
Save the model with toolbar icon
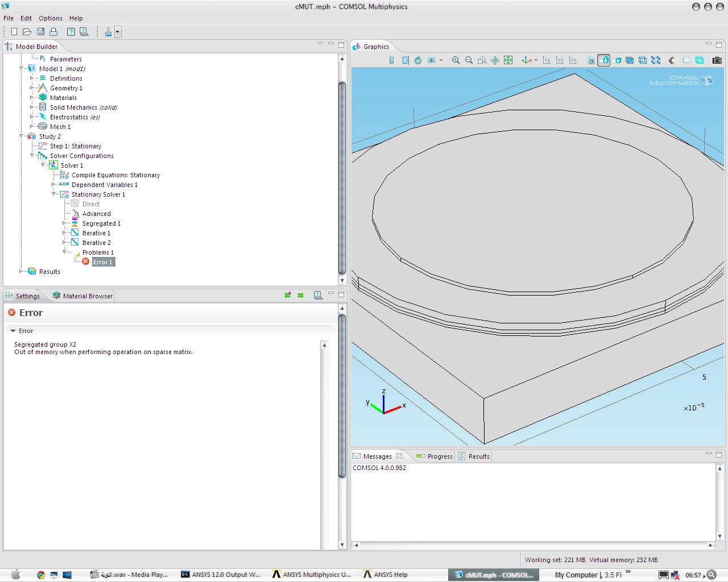40,32
